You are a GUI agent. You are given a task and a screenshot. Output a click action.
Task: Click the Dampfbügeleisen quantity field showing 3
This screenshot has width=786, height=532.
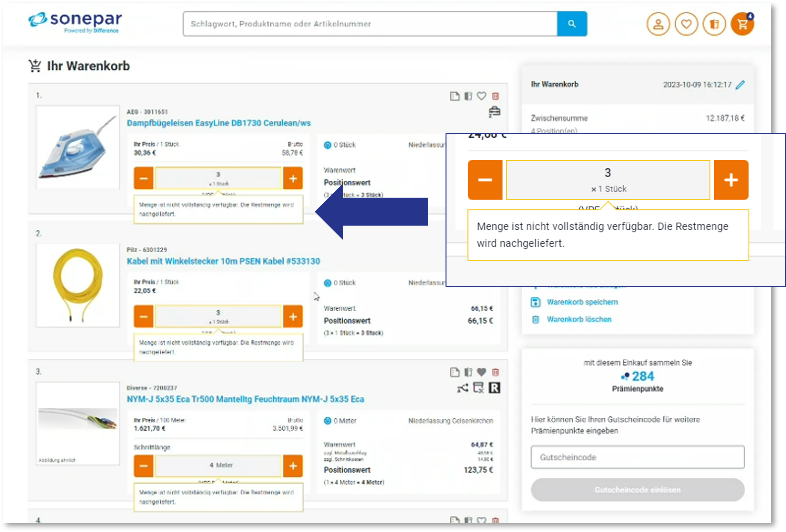click(x=218, y=179)
